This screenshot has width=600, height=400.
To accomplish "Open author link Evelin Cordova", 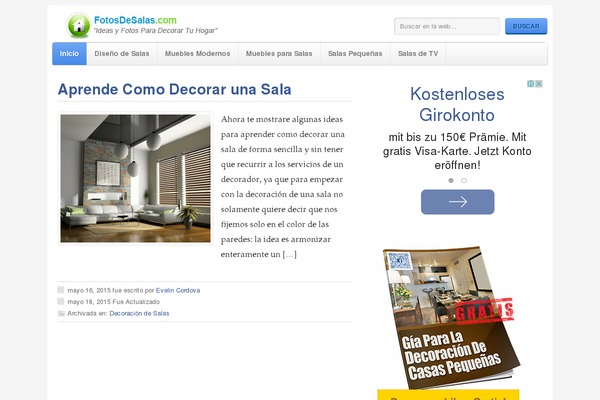I will 178,291.
